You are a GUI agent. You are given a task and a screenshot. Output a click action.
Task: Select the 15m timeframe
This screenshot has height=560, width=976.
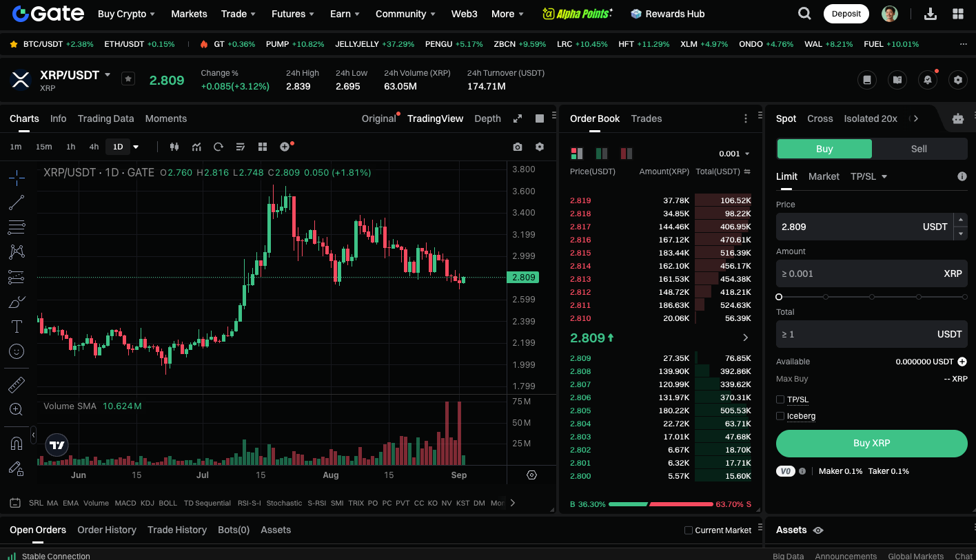[43, 147]
